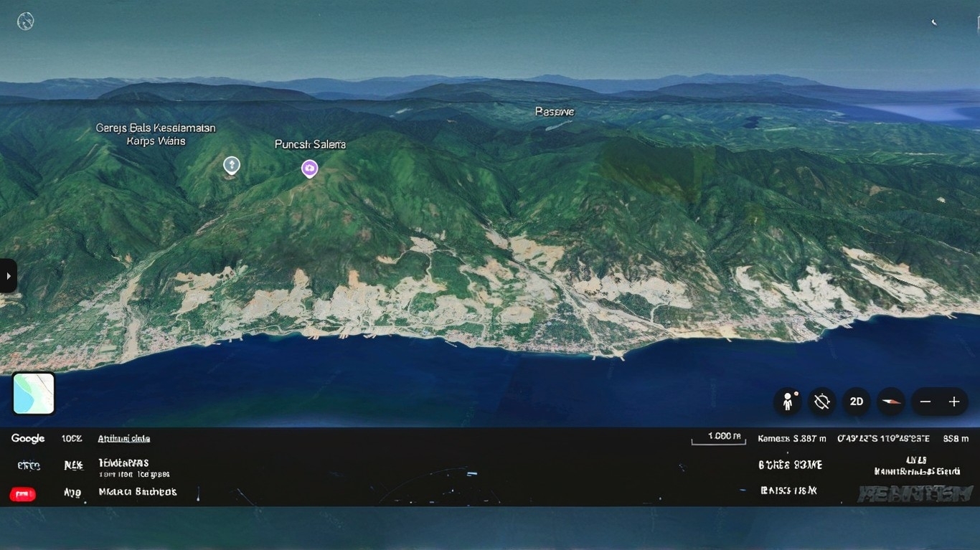Click the crossed-out rotate/orbit icon
The image size is (980, 550).
[822, 402]
